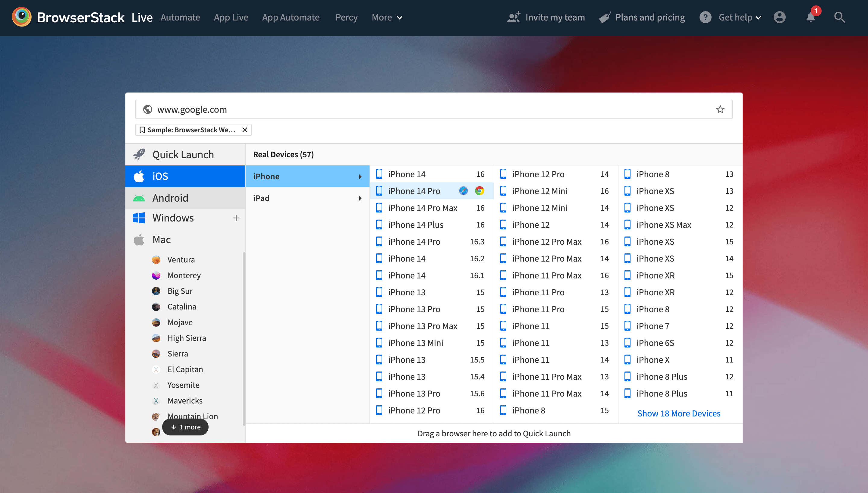The width and height of the screenshot is (868, 493).
Task: Open the search tool
Action: [839, 17]
